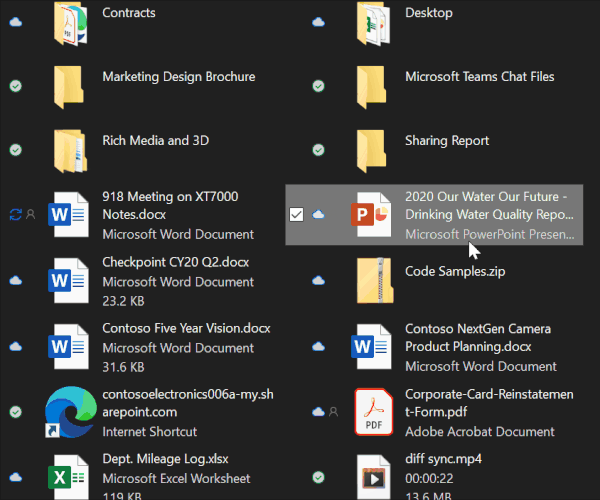Select the Sharing Report folder icon

pyautogui.click(x=372, y=149)
